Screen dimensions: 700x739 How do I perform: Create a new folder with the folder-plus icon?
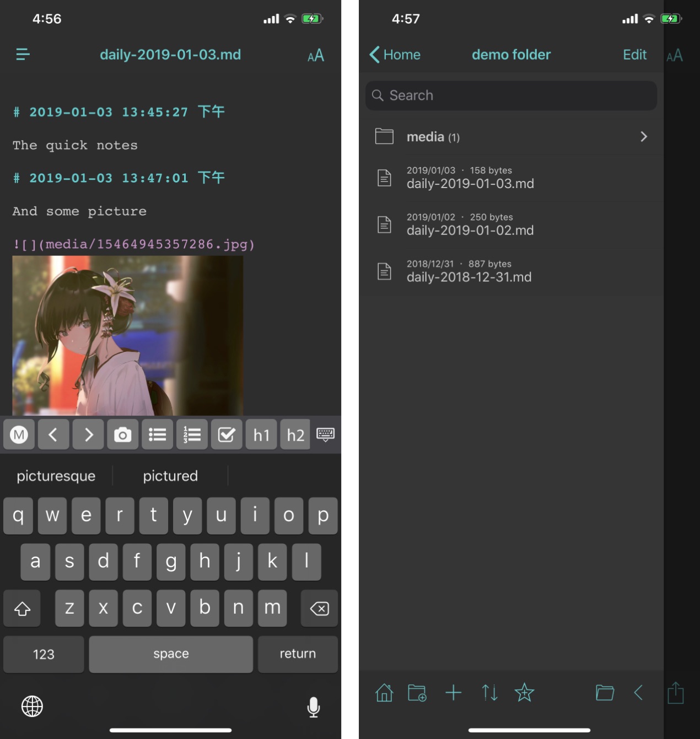tap(417, 693)
